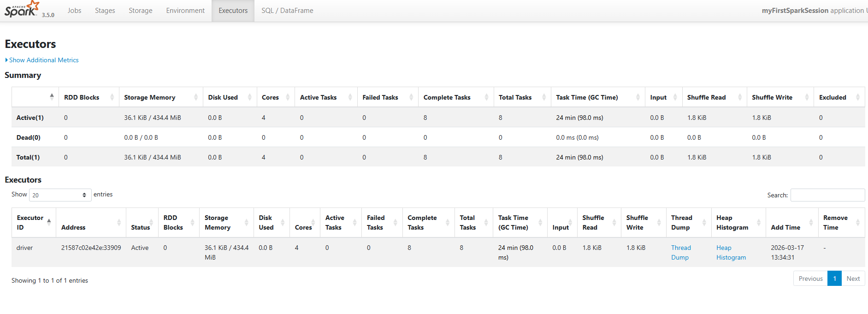Sort executors table by Disk Used

(x=272, y=223)
